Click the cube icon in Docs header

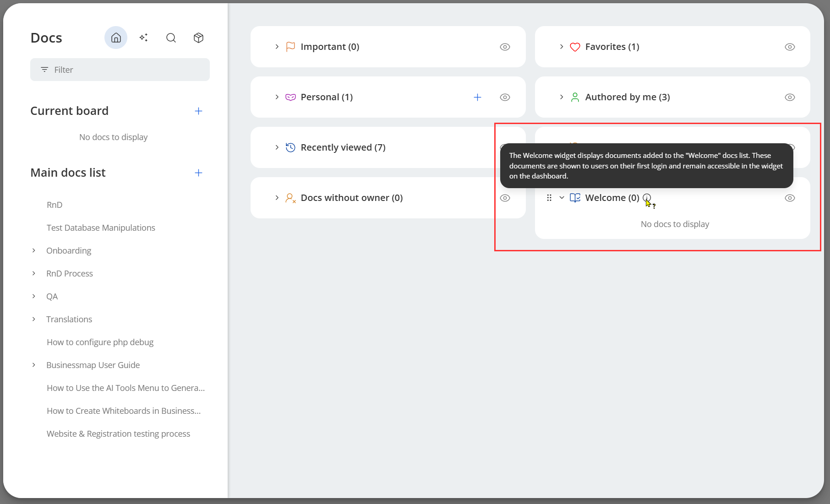(x=198, y=38)
